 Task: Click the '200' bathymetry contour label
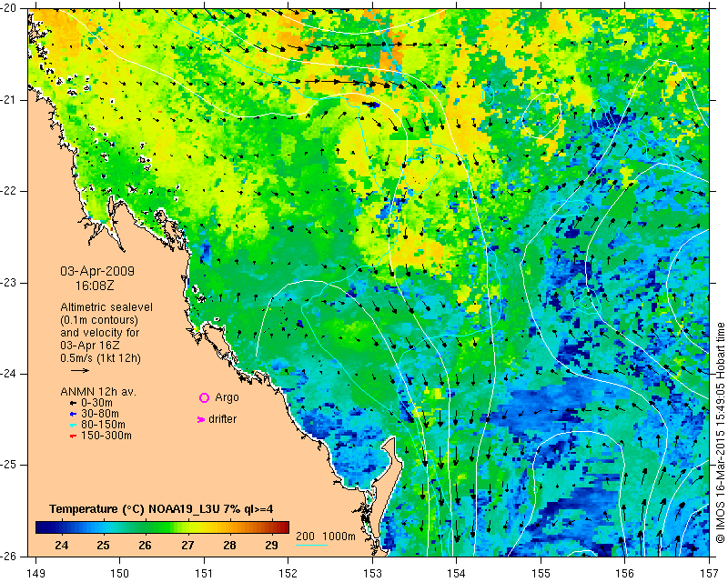tap(305, 536)
